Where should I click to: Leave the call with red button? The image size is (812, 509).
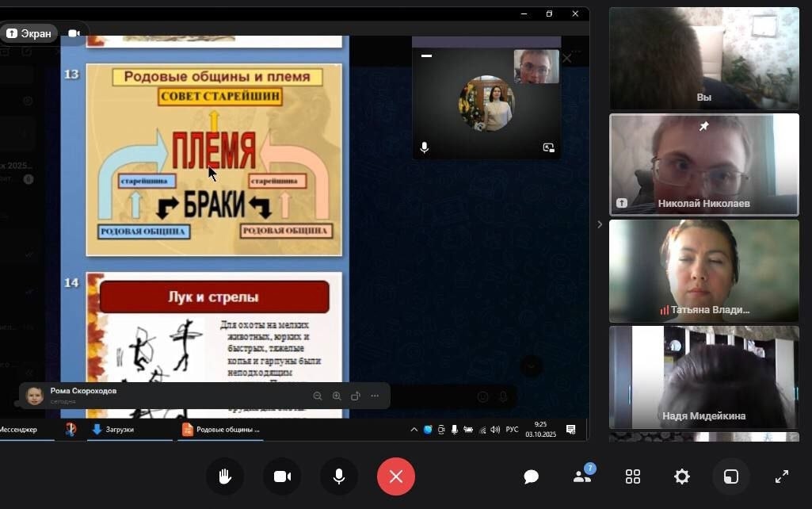pyautogui.click(x=396, y=476)
